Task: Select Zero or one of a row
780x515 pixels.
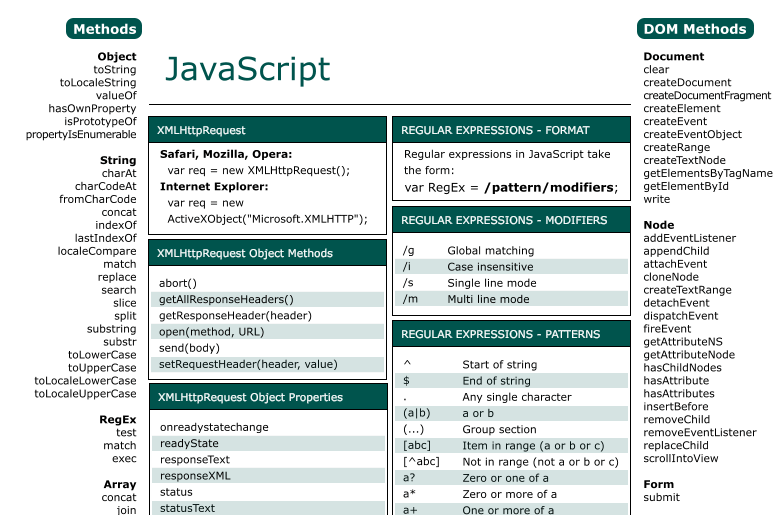Action: pyautogui.click(x=511, y=478)
